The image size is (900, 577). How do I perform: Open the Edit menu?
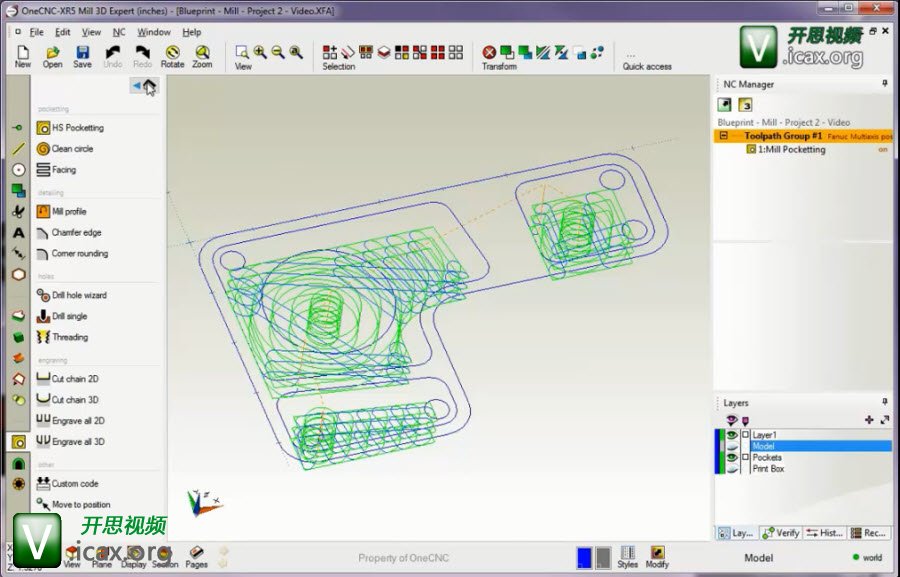tap(63, 32)
